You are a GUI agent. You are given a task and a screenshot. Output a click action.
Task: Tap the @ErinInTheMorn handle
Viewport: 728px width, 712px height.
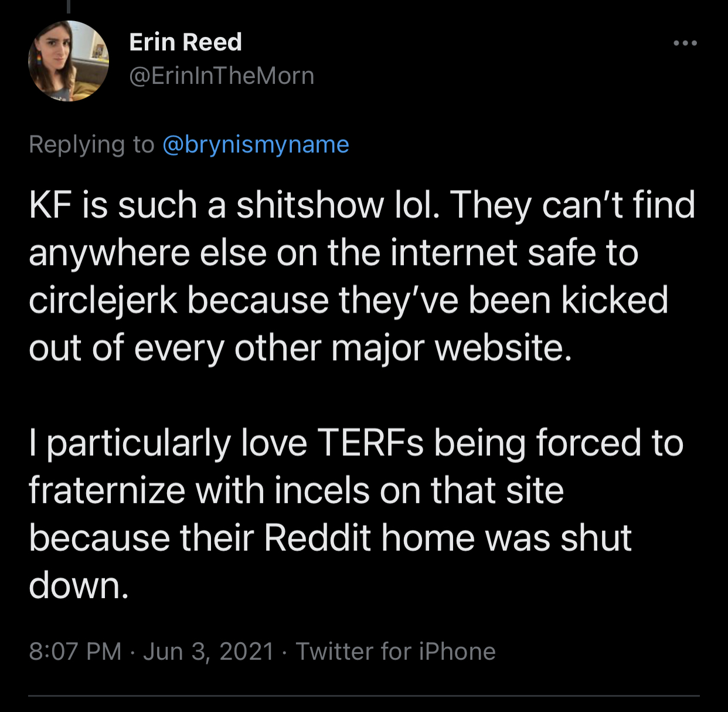(x=222, y=76)
